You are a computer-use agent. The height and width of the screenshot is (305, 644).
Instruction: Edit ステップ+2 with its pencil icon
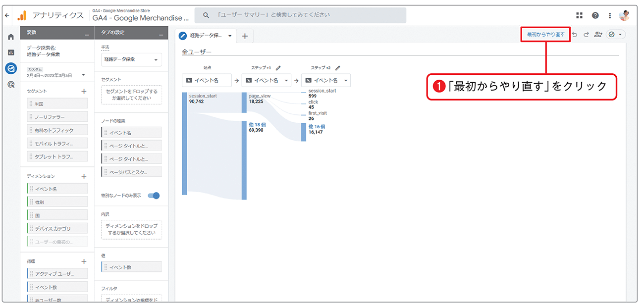[x=337, y=68]
